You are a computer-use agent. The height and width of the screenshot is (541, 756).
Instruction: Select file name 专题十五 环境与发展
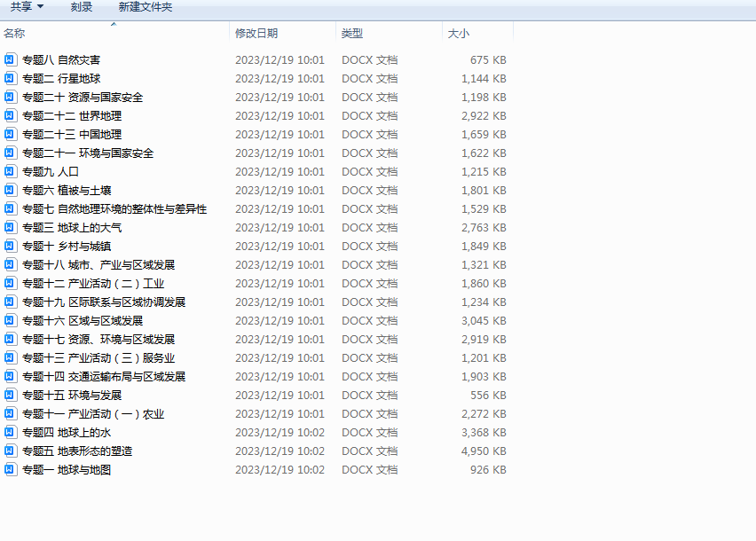tap(72, 395)
